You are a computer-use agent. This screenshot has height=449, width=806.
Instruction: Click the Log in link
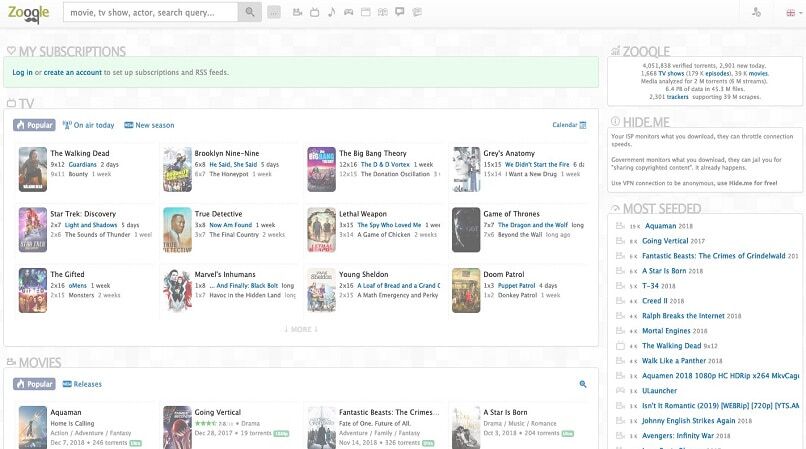[x=22, y=73]
